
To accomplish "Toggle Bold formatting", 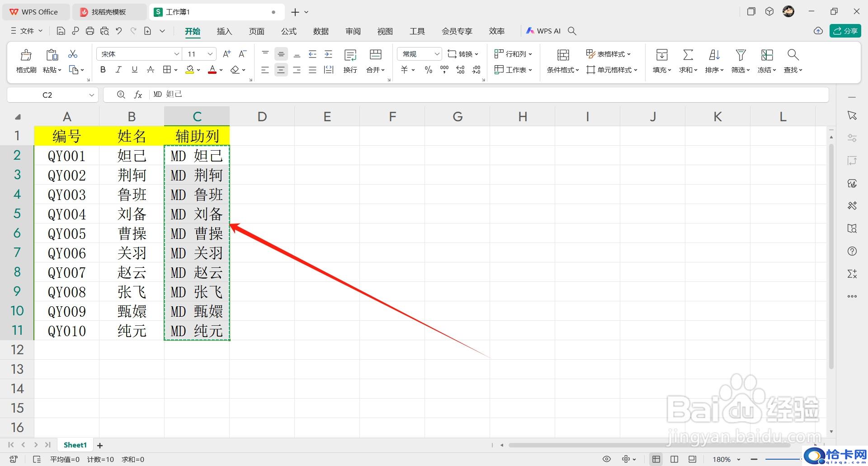I will point(103,70).
